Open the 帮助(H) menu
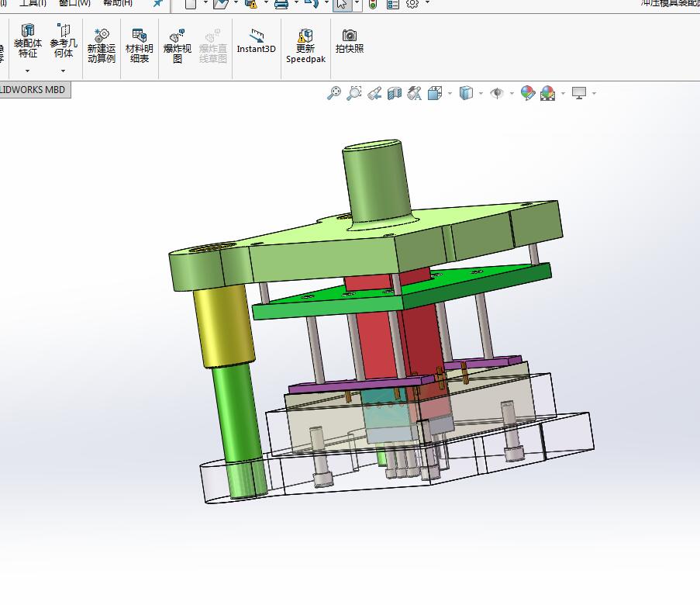This screenshot has width=700, height=605. (x=117, y=2)
